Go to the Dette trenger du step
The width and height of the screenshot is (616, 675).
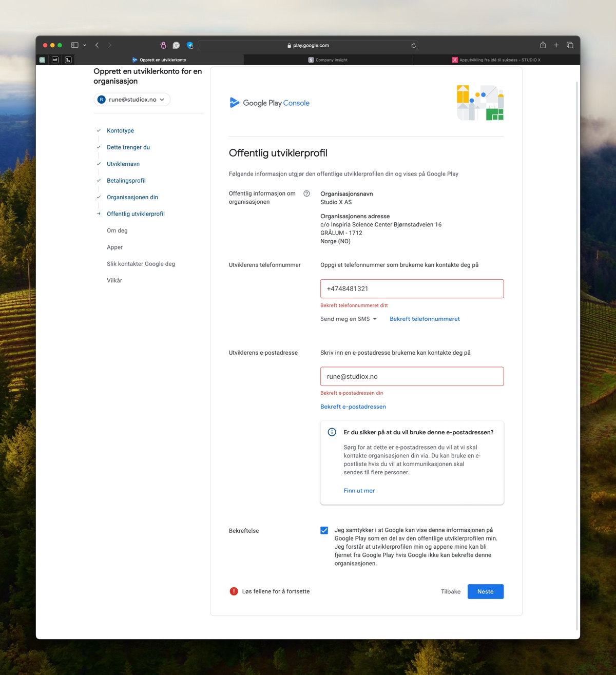tap(128, 147)
